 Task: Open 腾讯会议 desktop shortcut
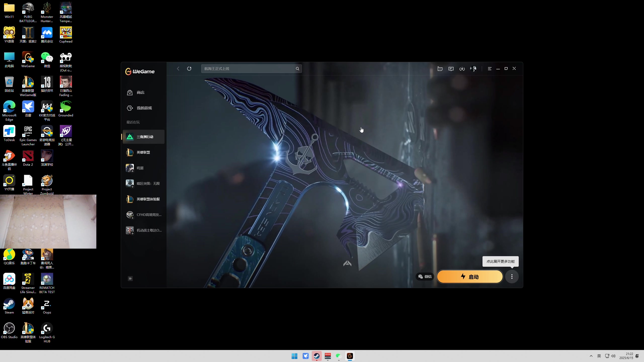point(47,35)
